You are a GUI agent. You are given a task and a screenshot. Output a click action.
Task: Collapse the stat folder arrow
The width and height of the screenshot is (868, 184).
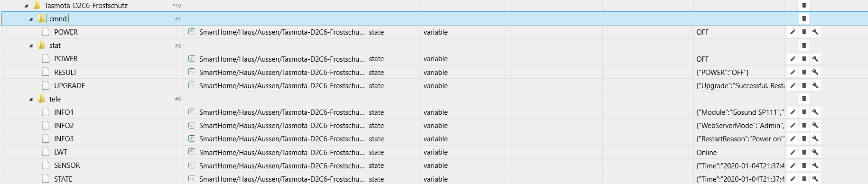(x=31, y=46)
